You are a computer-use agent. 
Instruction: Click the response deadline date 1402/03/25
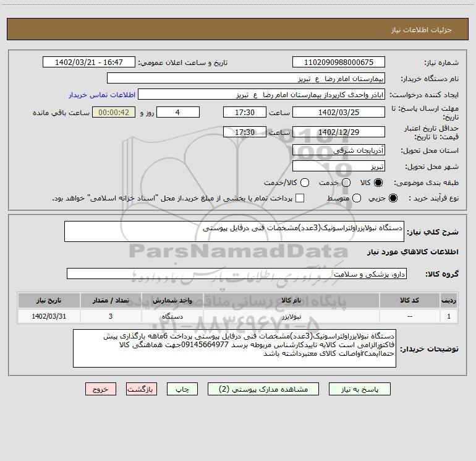[x=339, y=112]
